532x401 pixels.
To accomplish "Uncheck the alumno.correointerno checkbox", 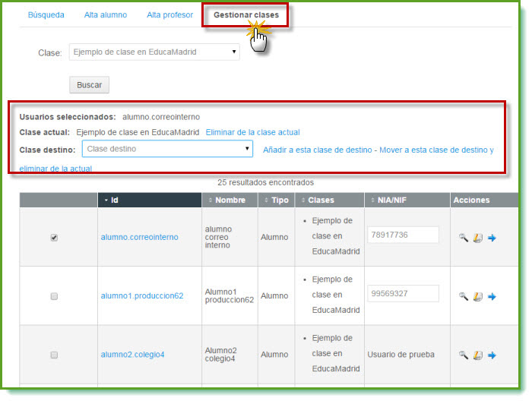I will tap(54, 238).
